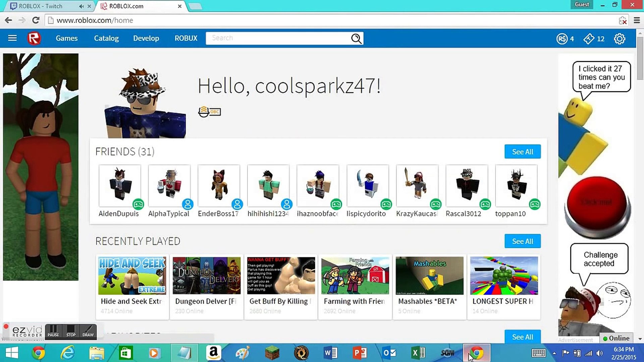
Task: Switch to the ROBLOX - Twitch tab
Action: tap(41, 6)
